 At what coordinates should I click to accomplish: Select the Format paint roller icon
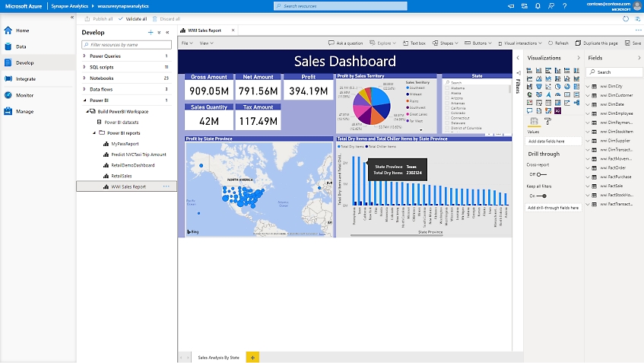coord(547,122)
